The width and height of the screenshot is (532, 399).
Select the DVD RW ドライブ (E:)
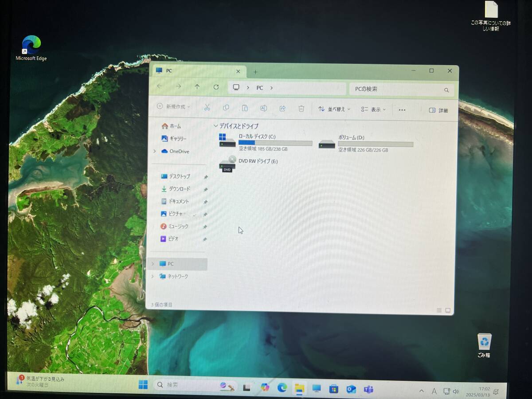point(249,164)
